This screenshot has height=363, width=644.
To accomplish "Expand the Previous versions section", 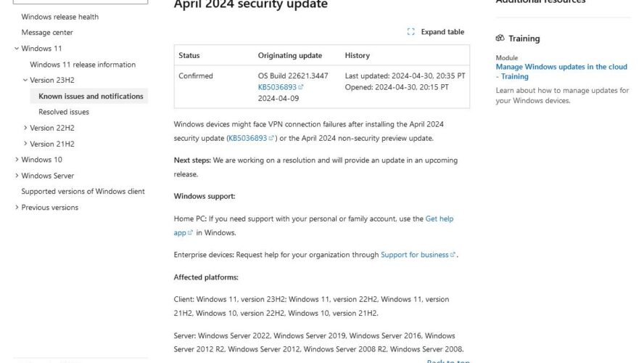I will (17, 207).
